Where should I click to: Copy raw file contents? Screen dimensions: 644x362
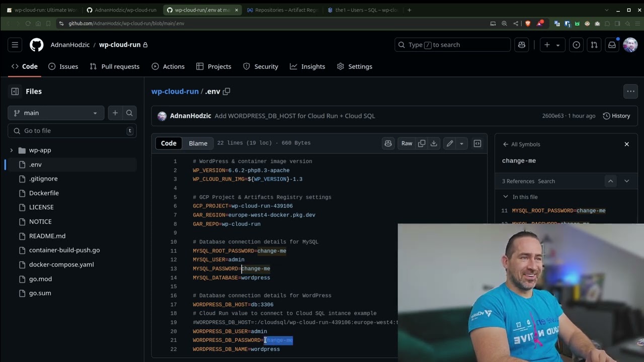(422, 143)
